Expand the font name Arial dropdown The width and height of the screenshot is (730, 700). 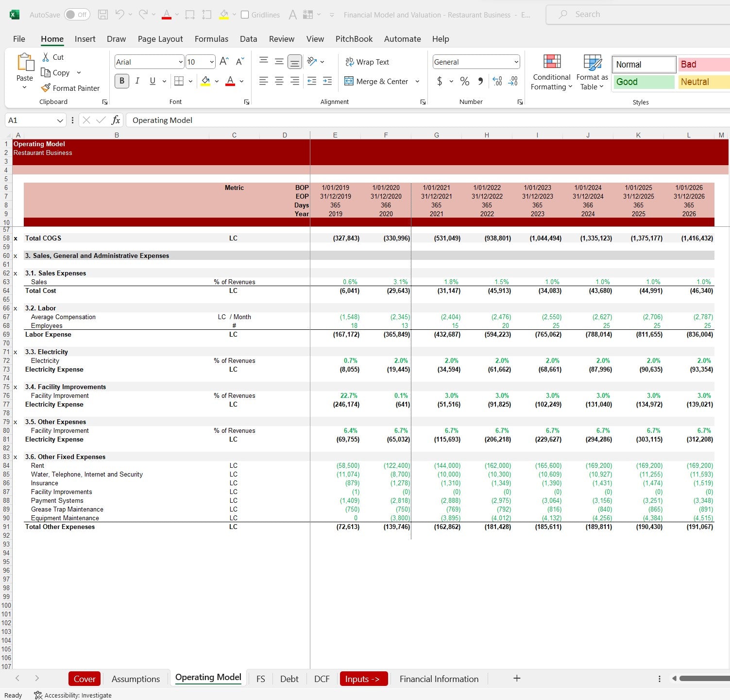tap(181, 62)
